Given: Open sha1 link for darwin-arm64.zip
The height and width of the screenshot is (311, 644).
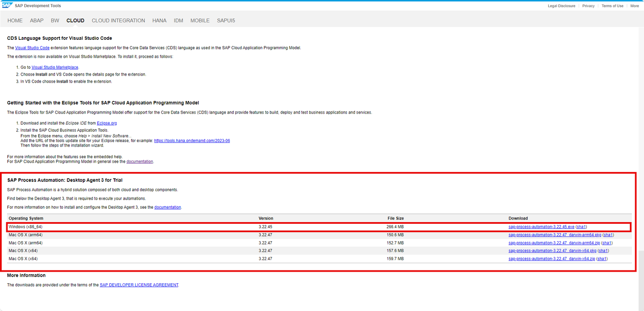Looking at the screenshot, I should (607, 243).
